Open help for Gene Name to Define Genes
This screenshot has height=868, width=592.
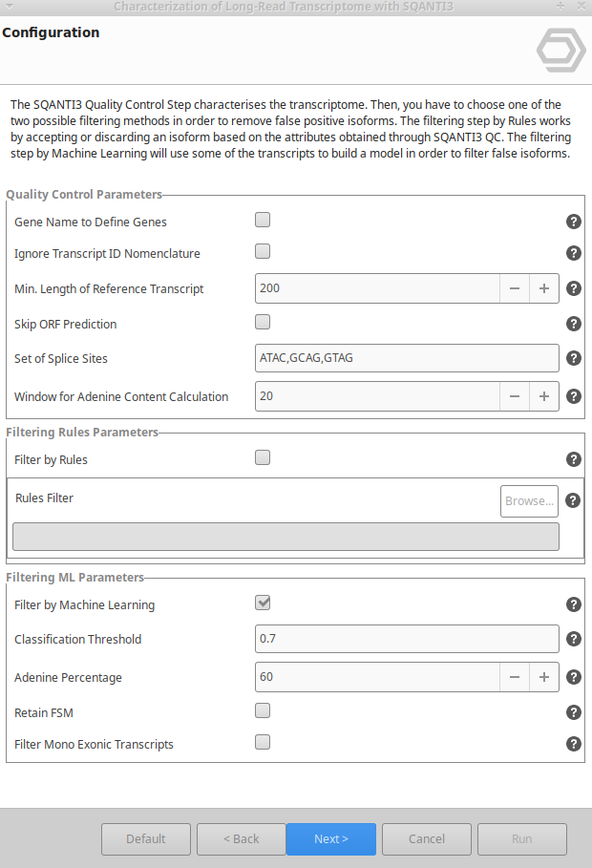[x=574, y=222]
